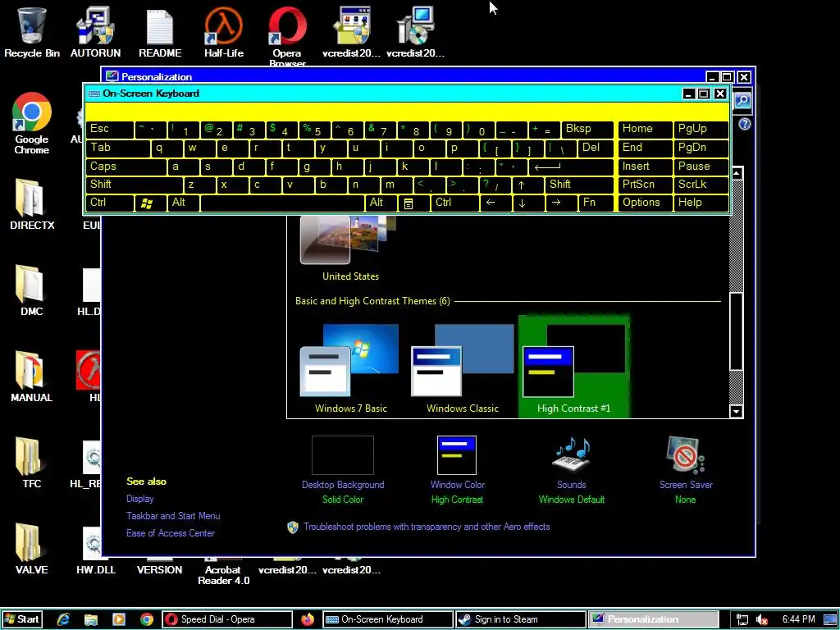Open Window Color settings icon
This screenshot has width=840, height=630.
click(x=456, y=455)
